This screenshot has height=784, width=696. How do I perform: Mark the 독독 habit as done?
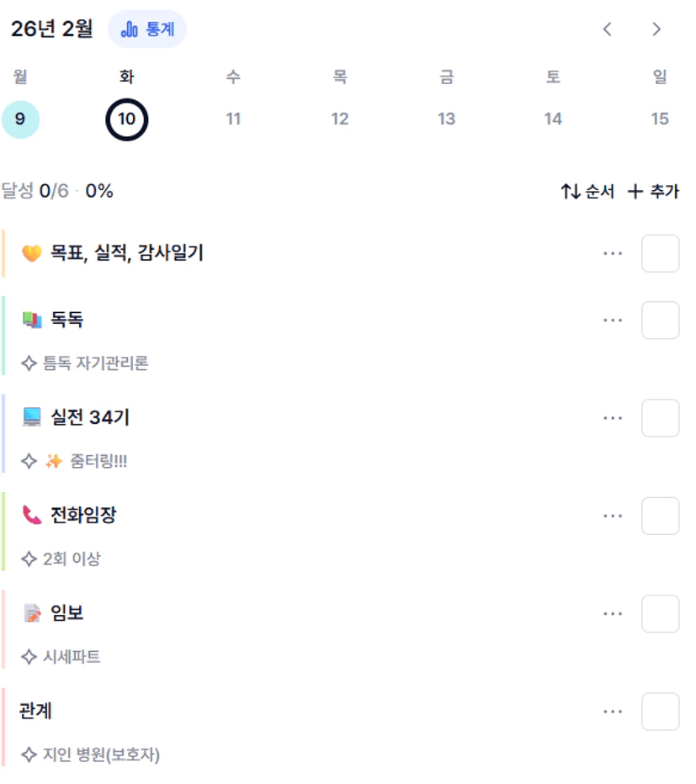660,320
